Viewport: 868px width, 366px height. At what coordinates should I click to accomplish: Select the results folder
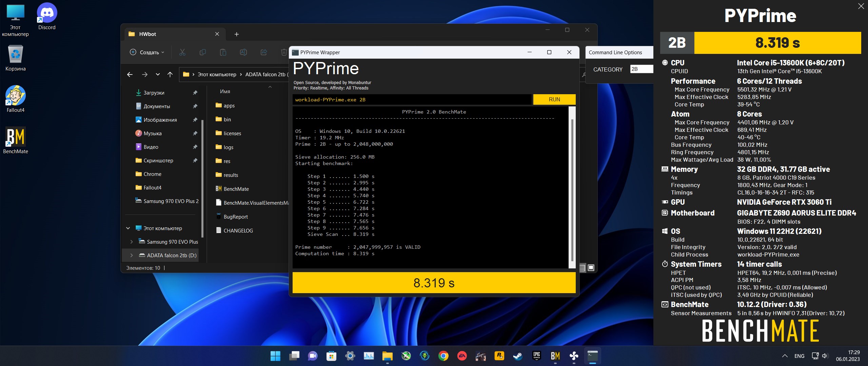[227, 175]
